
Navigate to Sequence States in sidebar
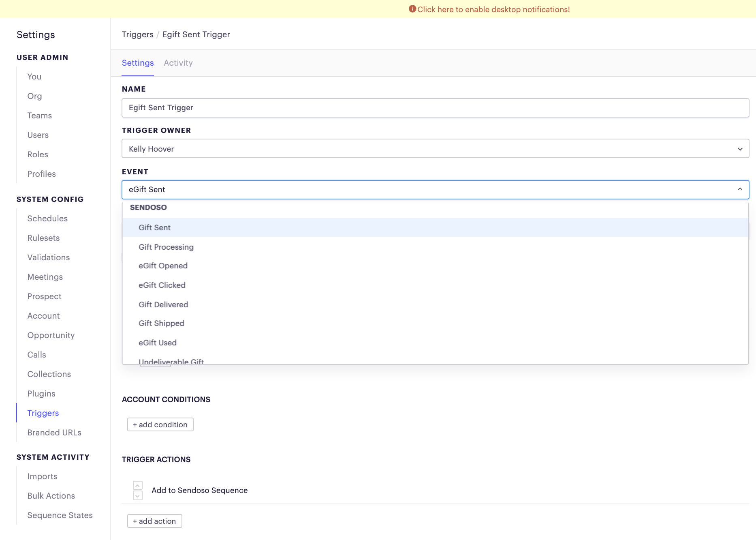60,515
